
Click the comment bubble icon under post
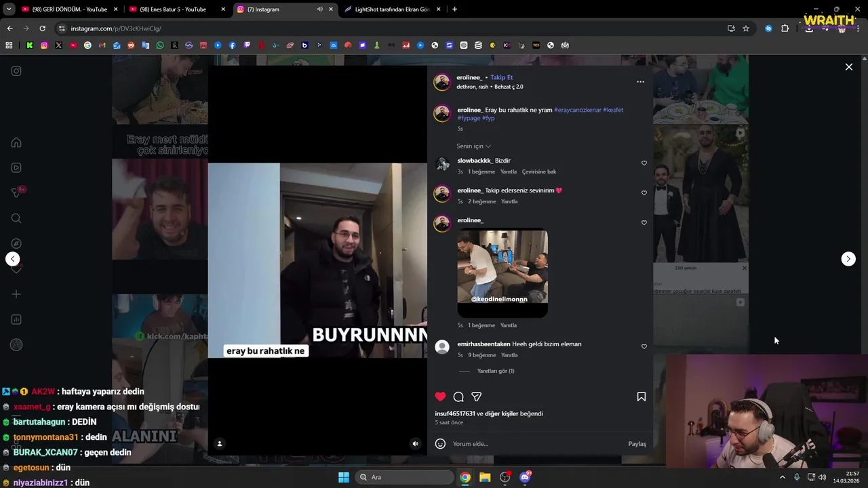pos(458,397)
